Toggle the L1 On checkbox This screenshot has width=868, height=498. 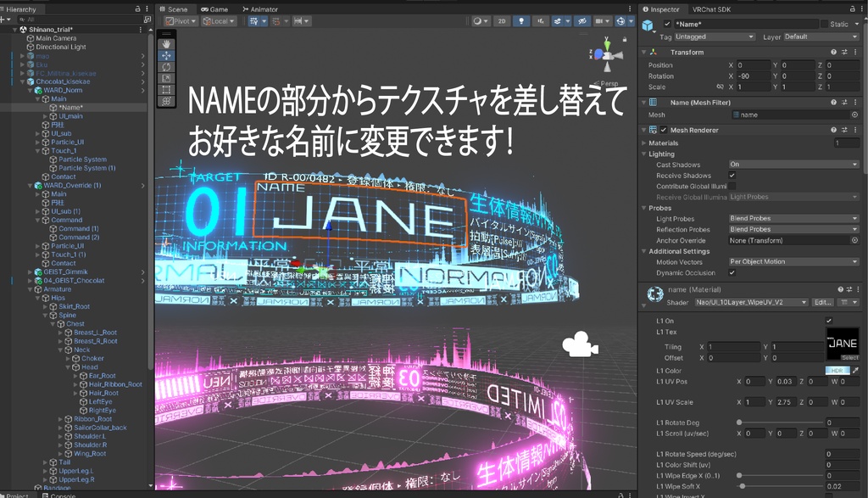[x=829, y=321]
